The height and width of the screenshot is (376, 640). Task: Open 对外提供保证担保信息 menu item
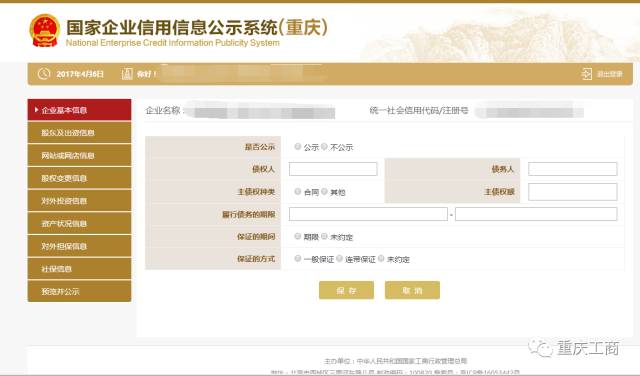80,246
